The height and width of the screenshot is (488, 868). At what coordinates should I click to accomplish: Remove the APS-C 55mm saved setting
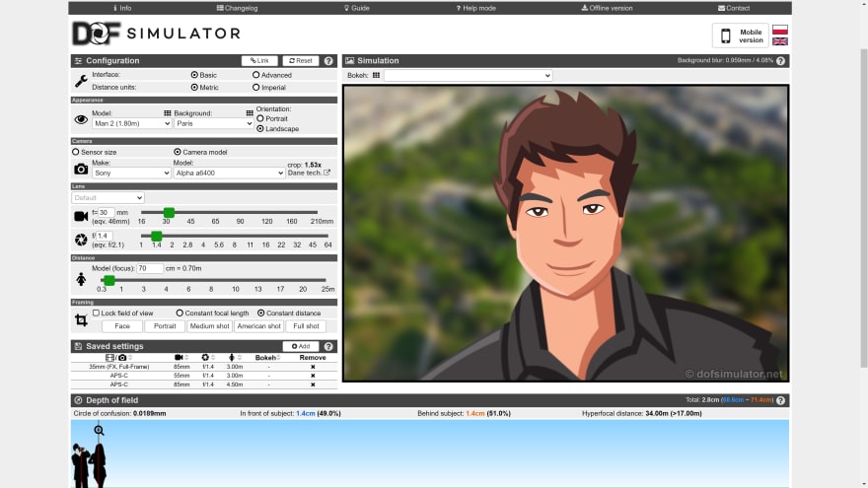[x=313, y=376]
